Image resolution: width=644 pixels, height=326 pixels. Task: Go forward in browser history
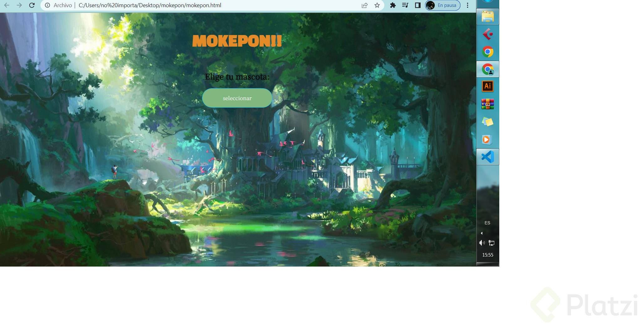(x=19, y=5)
